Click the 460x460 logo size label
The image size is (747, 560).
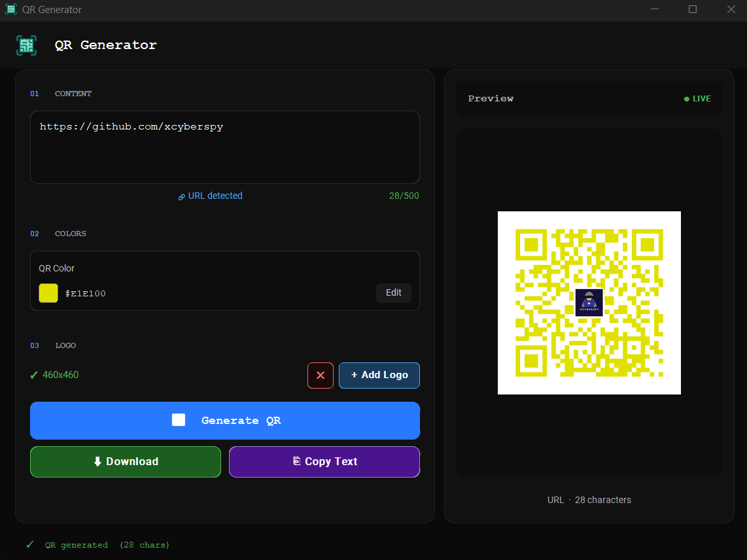click(60, 375)
